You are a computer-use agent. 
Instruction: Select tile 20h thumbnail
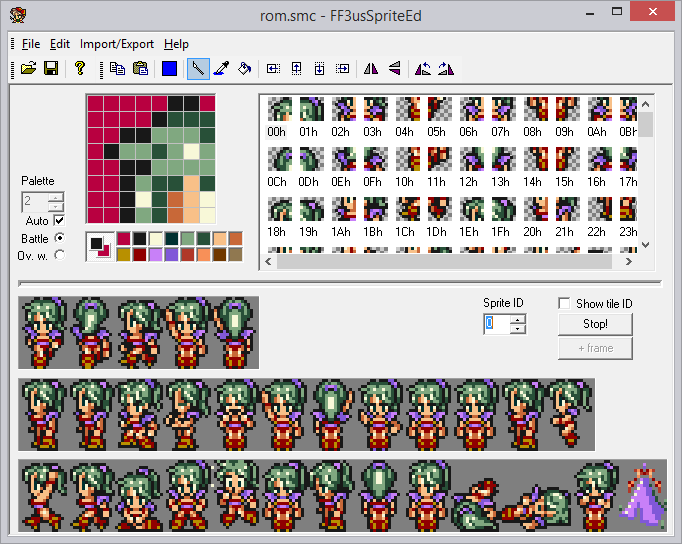(x=535, y=209)
